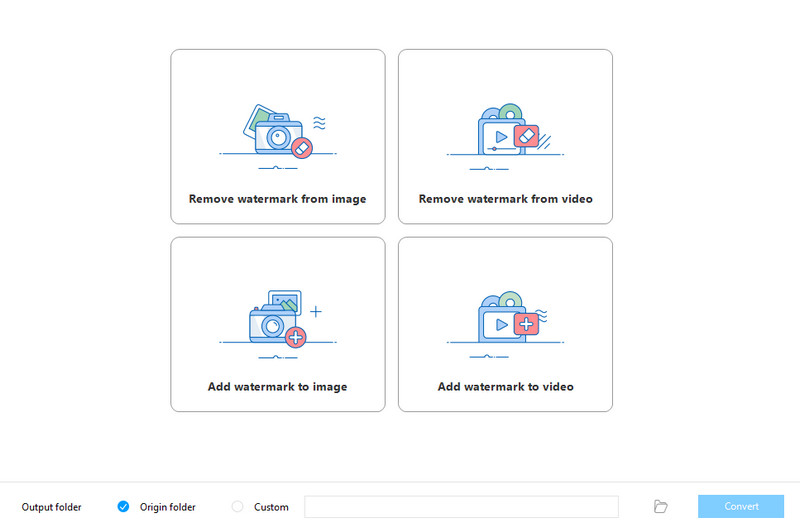This screenshot has height=528, width=800.
Task: Click the red eraser badge on the video player
Action: (x=526, y=137)
